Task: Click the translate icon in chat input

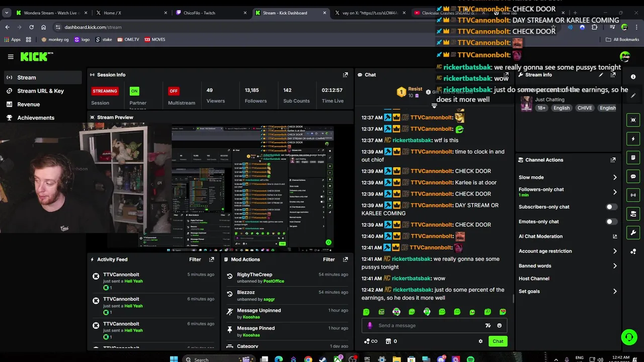Action: point(488,325)
